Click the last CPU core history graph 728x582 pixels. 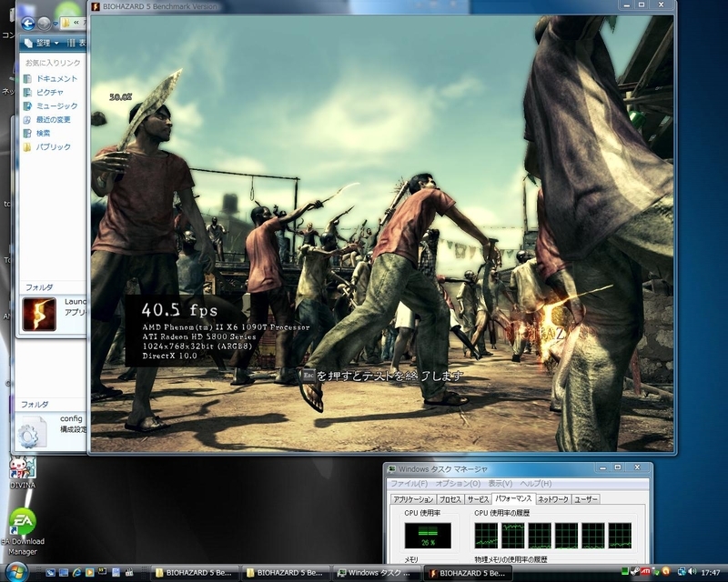coord(620,536)
